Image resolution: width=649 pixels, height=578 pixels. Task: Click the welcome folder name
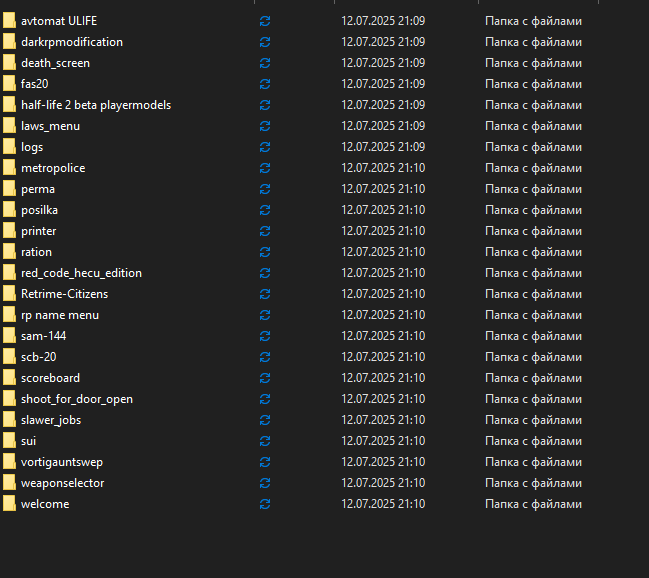point(45,504)
